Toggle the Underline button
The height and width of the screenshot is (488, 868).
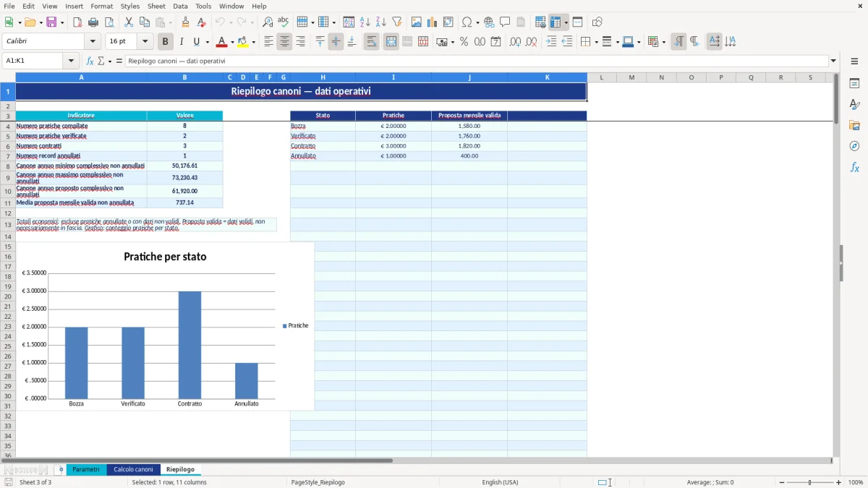coord(197,42)
